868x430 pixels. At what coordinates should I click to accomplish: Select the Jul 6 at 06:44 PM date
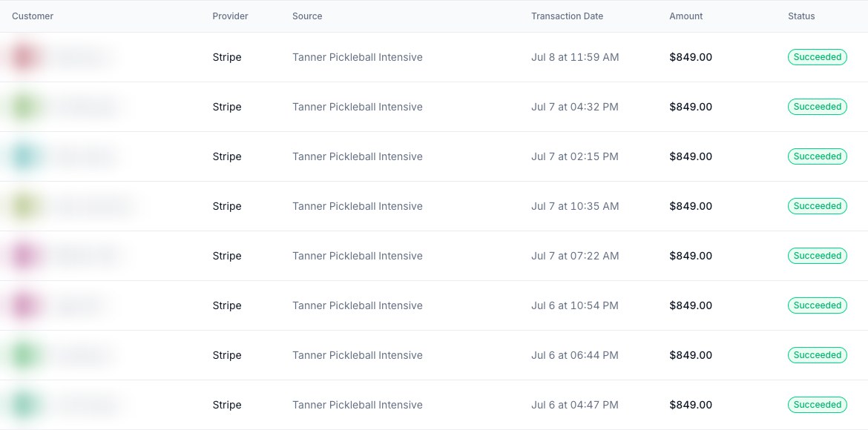tap(575, 355)
